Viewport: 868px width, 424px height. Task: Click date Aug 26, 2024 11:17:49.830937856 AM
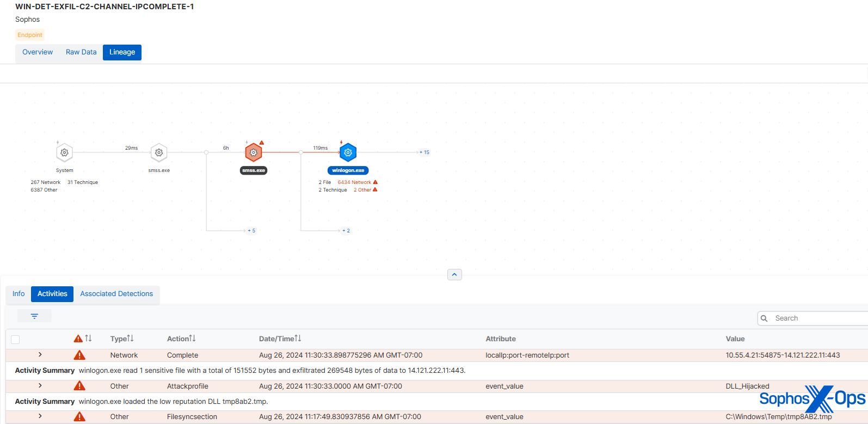pyautogui.click(x=340, y=417)
